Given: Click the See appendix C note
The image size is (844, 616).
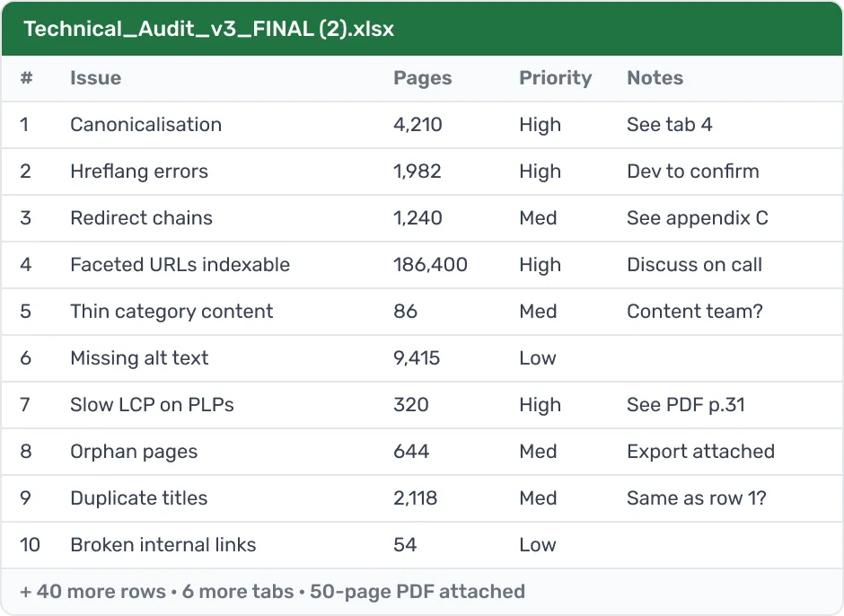Looking at the screenshot, I should (698, 218).
